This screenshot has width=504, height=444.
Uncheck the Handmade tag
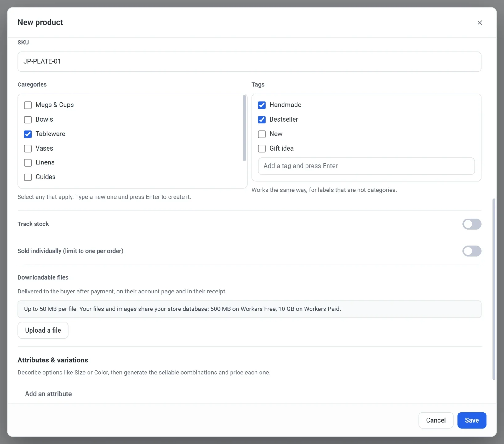tap(262, 105)
